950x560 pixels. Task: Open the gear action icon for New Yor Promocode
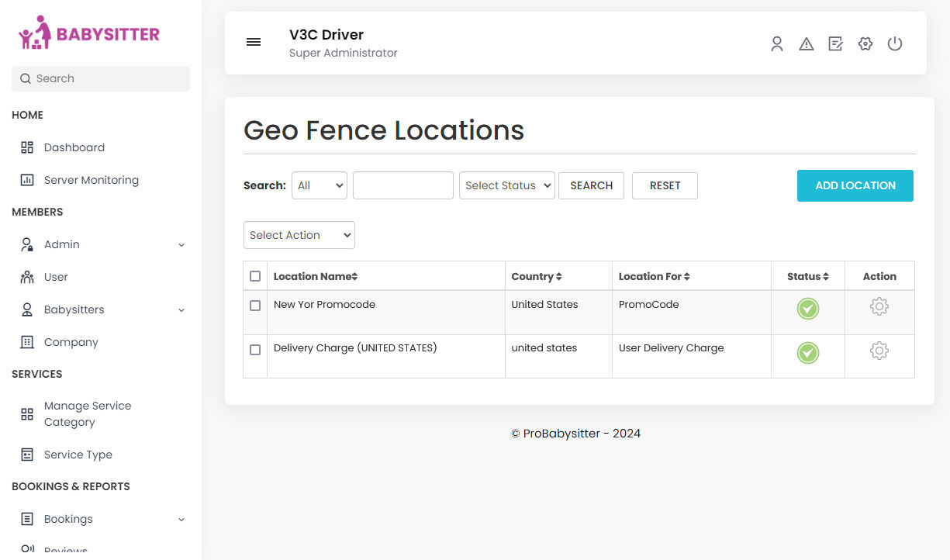(x=879, y=307)
